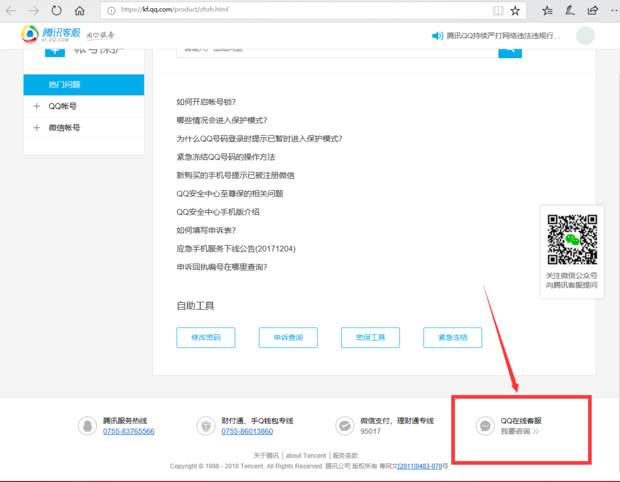Open the user avatar circle
620x482 pixels.
(x=585, y=36)
